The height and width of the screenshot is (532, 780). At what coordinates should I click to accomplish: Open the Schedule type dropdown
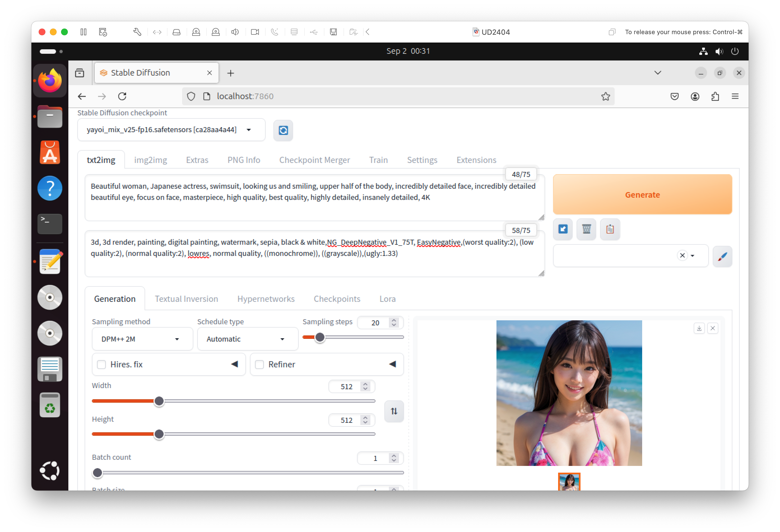(x=247, y=339)
